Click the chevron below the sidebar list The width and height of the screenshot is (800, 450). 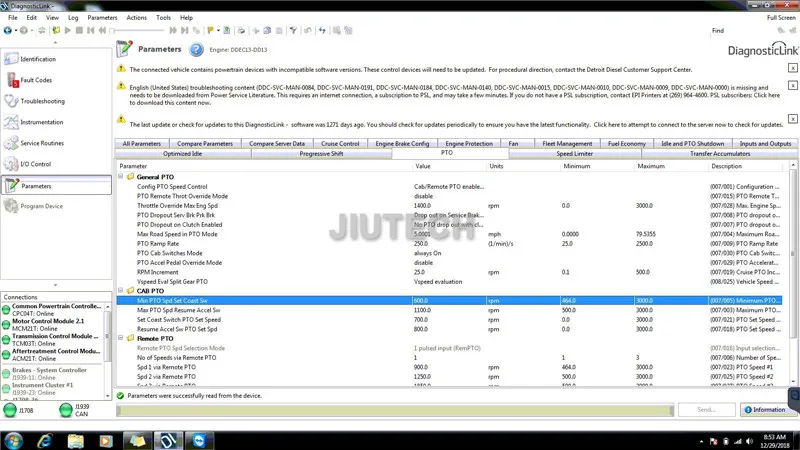pos(56,285)
